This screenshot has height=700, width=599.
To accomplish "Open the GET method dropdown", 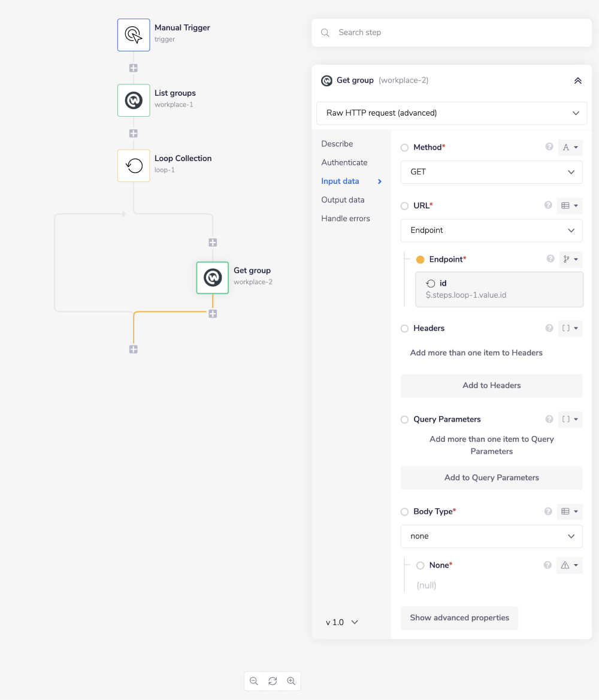I will [491, 172].
